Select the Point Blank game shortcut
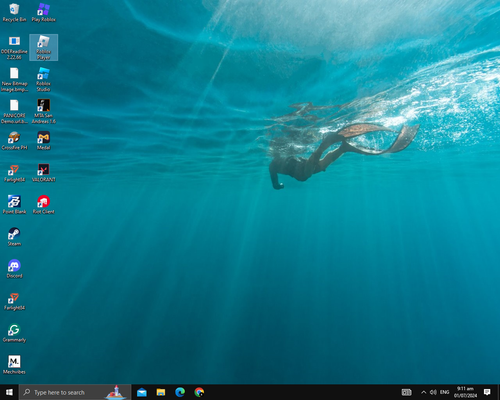Image resolution: width=500 pixels, height=400 pixels. click(x=14, y=205)
